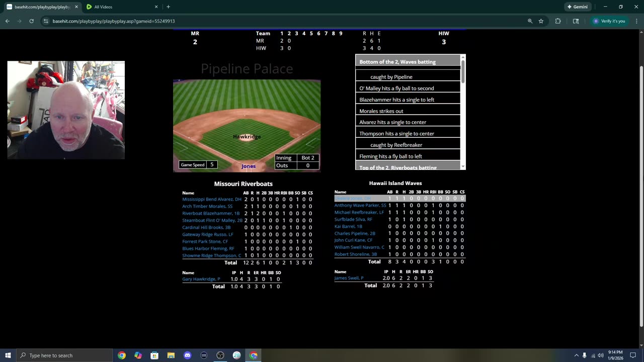The width and height of the screenshot is (644, 362).
Task: Click the Type here to search box
Action: (x=64, y=355)
